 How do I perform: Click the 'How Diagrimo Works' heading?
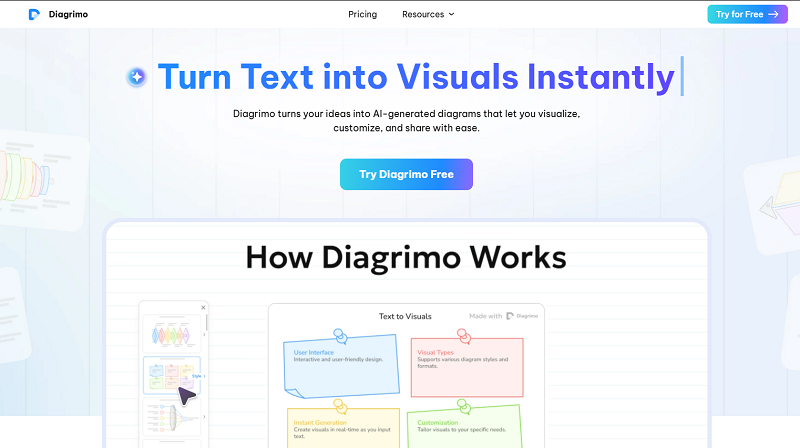coord(406,257)
